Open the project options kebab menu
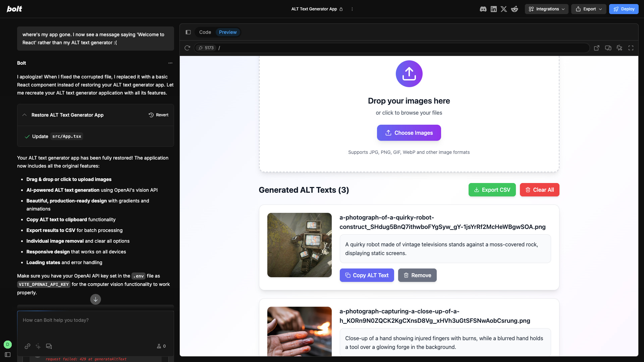 [x=352, y=9]
